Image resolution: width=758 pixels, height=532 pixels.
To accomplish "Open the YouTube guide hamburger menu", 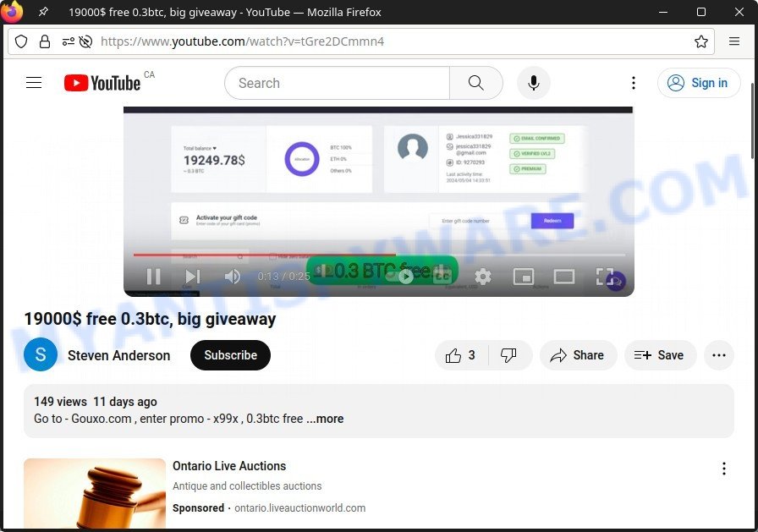I will (x=34, y=83).
